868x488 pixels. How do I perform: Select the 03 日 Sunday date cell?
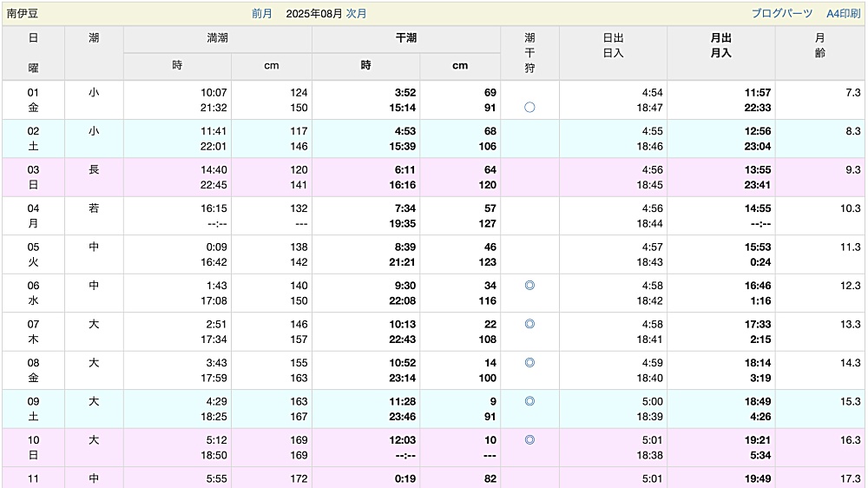[33, 177]
